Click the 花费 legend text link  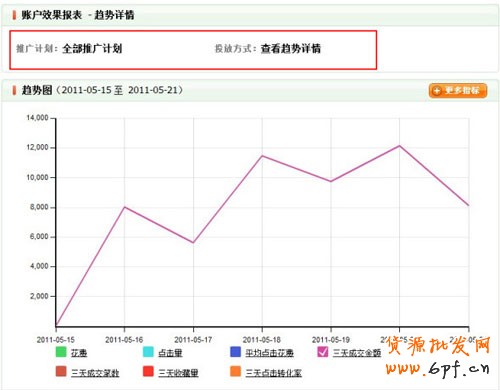click(79, 353)
